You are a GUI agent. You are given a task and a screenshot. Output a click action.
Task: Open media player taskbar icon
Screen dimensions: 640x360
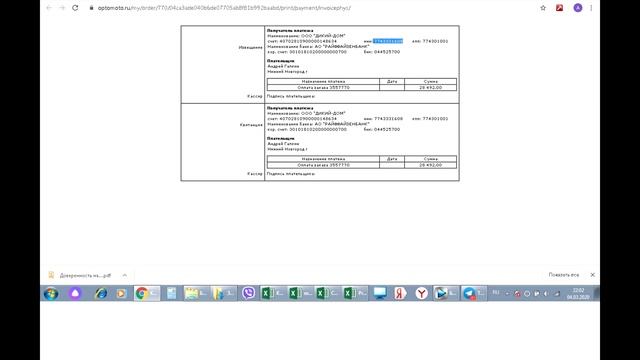(121, 293)
